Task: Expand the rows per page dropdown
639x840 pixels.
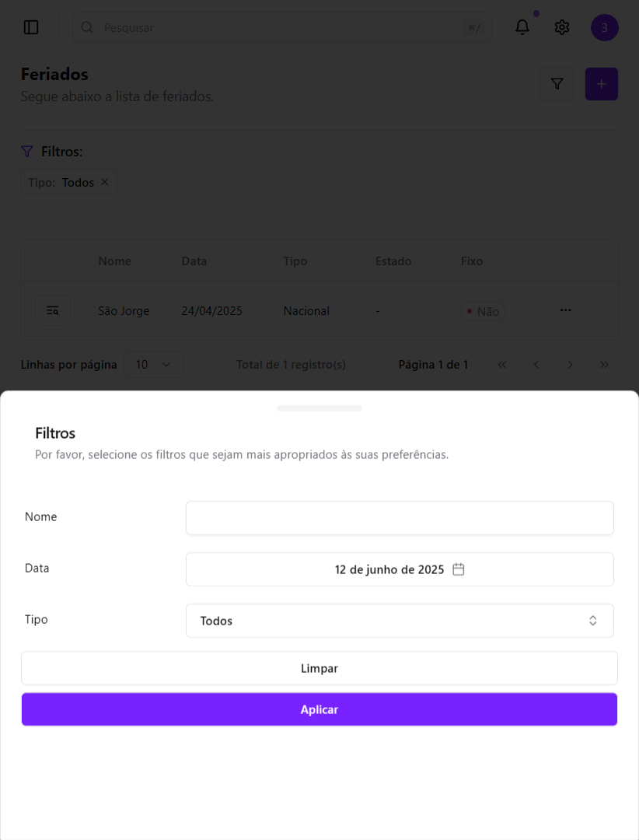Action: point(153,364)
